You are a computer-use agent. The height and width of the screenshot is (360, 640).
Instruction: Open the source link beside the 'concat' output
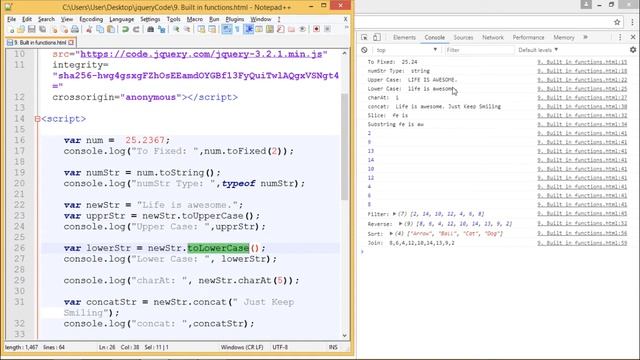pos(582,107)
